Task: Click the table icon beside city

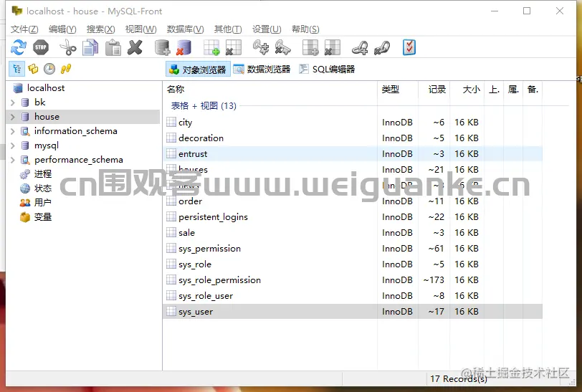Action: coord(171,122)
